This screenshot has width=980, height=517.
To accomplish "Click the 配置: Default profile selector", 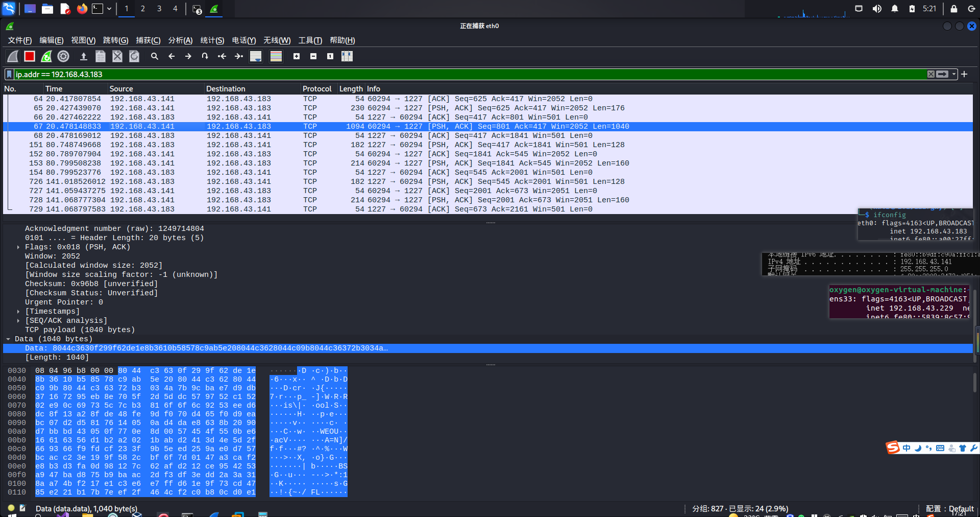I will click(x=949, y=509).
